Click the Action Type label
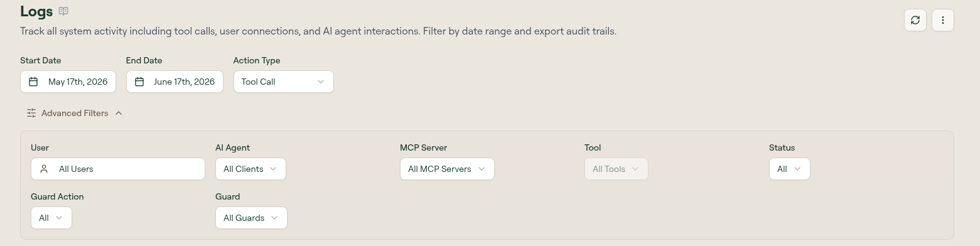 [x=257, y=60]
